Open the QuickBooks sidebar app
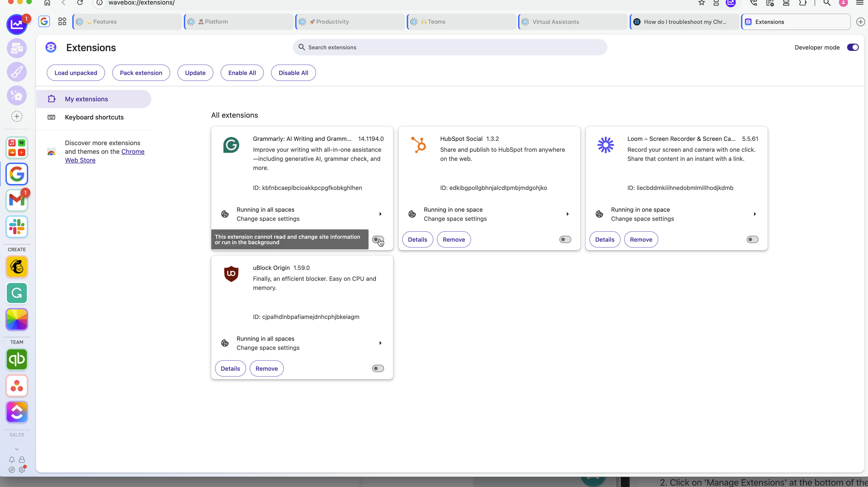The image size is (868, 487). pyautogui.click(x=17, y=359)
